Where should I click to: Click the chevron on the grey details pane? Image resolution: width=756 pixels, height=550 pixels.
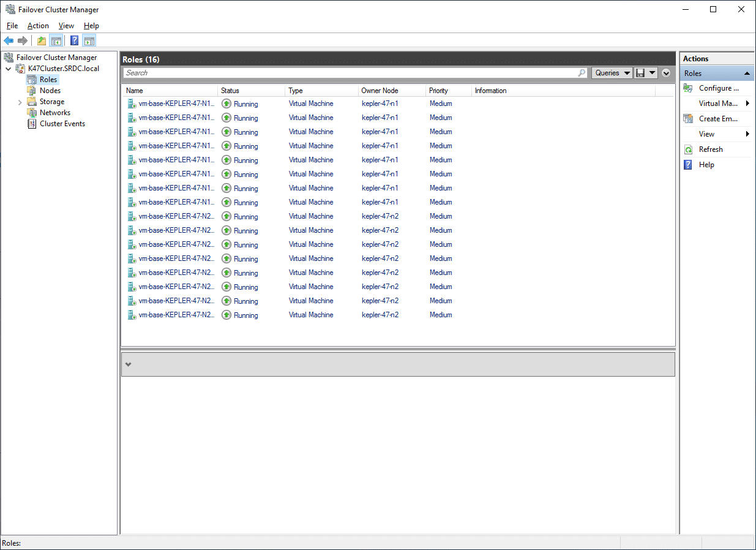point(128,364)
